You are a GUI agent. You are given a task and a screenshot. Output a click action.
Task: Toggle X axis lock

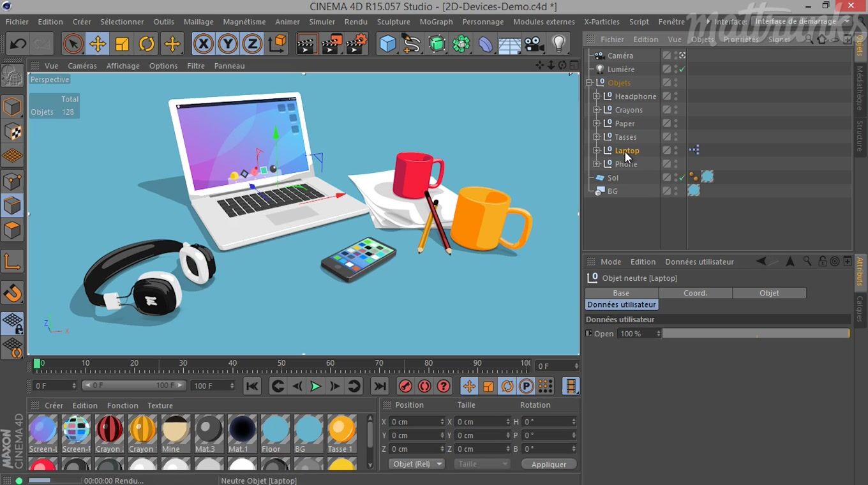tap(203, 44)
